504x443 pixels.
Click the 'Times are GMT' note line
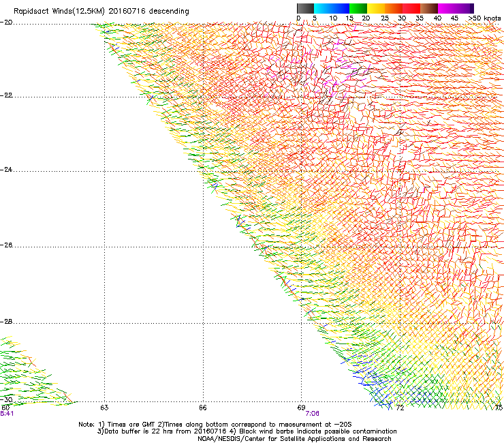tap(215, 425)
